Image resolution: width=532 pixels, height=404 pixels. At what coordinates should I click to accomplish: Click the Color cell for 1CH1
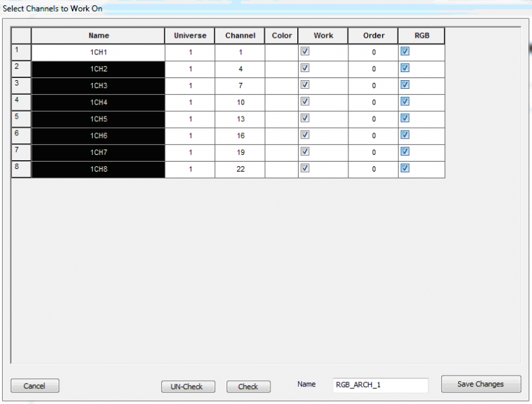281,53
